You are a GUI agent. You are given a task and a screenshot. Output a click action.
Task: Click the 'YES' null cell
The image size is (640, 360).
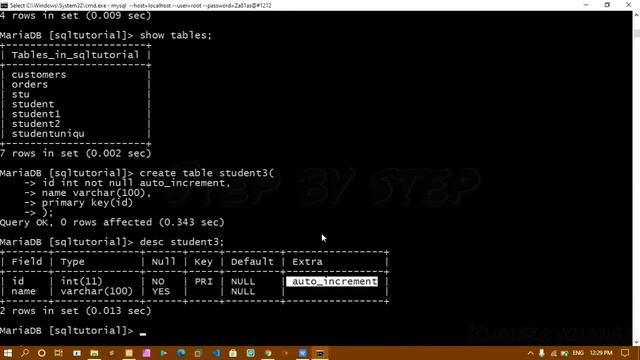tap(160, 291)
